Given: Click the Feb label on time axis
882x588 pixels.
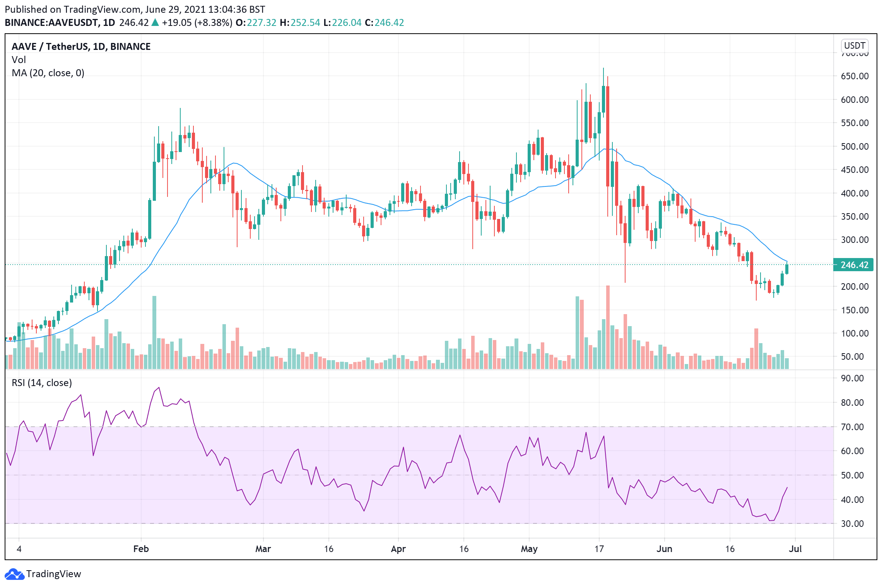Looking at the screenshot, I should tap(141, 549).
